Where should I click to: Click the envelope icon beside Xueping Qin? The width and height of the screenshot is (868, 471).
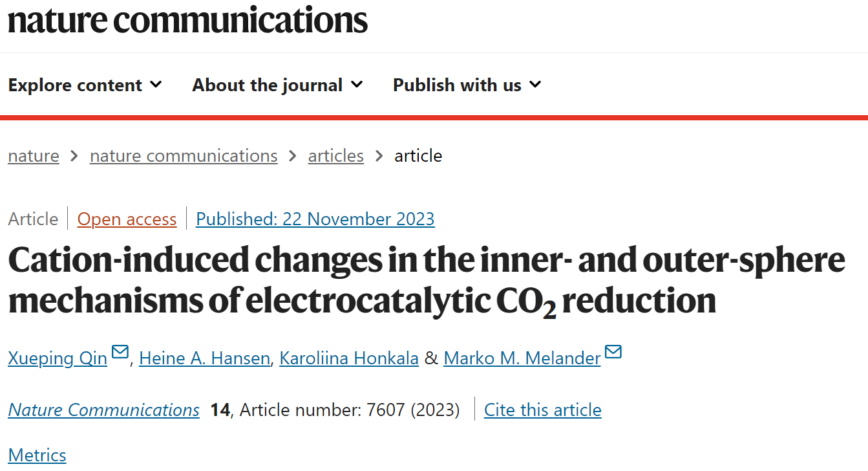(120, 351)
